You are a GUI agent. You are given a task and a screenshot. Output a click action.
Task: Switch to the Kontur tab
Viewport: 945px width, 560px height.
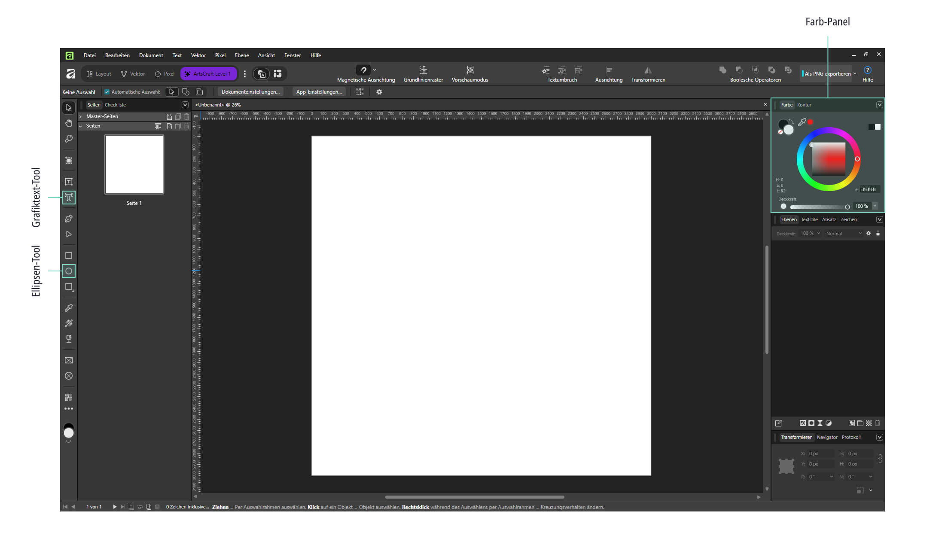[x=804, y=105]
